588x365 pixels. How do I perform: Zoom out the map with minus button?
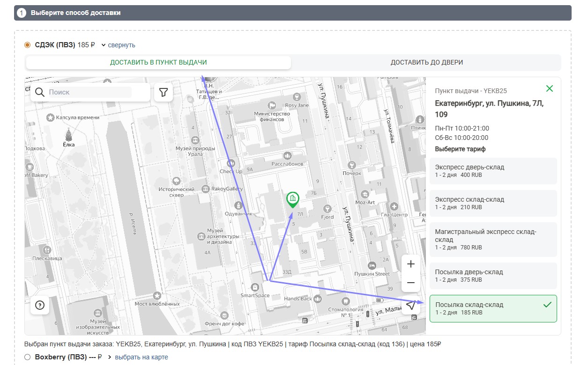click(x=411, y=283)
